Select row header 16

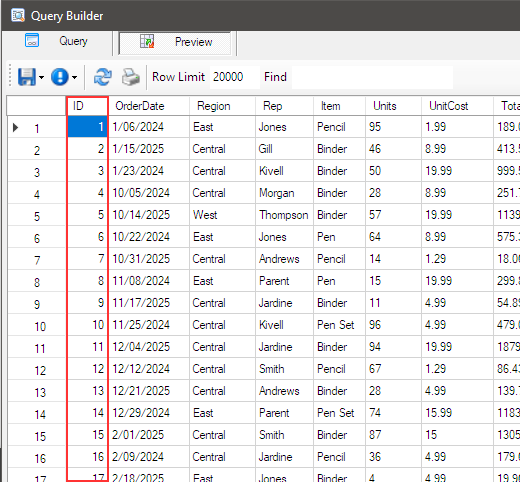pyautogui.click(x=36, y=457)
